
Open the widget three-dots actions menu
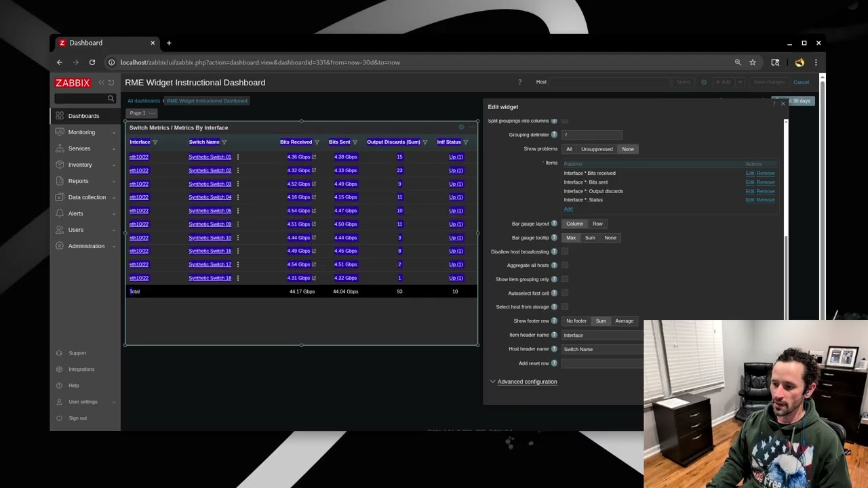[x=471, y=127]
